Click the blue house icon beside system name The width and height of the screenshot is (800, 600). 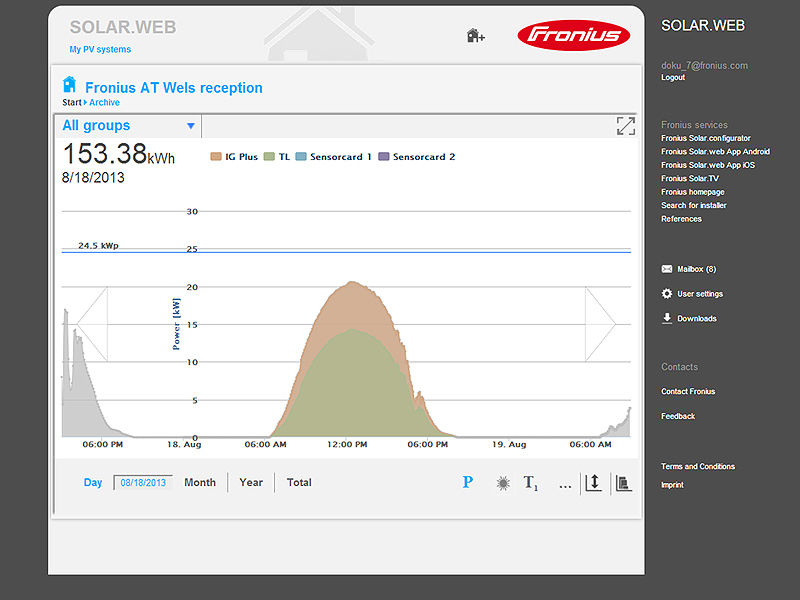tap(69, 85)
